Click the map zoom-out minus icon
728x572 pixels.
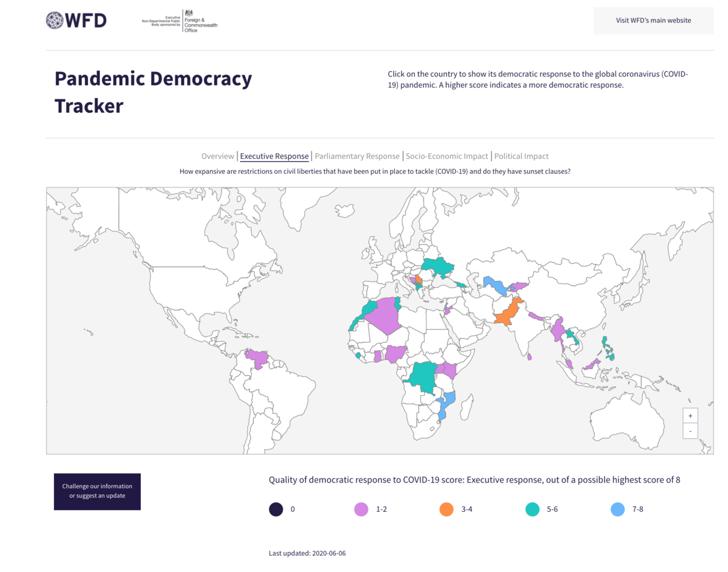[690, 431]
